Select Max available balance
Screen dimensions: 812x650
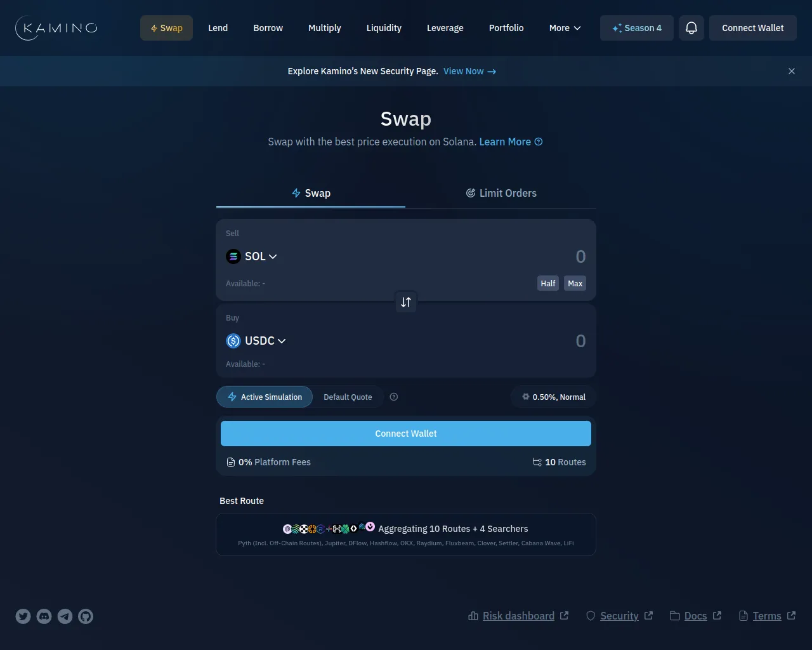click(x=575, y=284)
